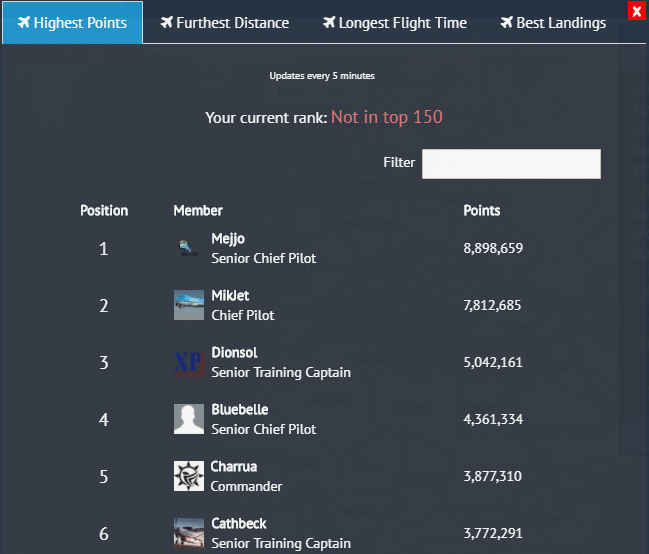This screenshot has height=554, width=649.
Task: Open the Highest Points tab
Action: pyautogui.click(x=72, y=23)
